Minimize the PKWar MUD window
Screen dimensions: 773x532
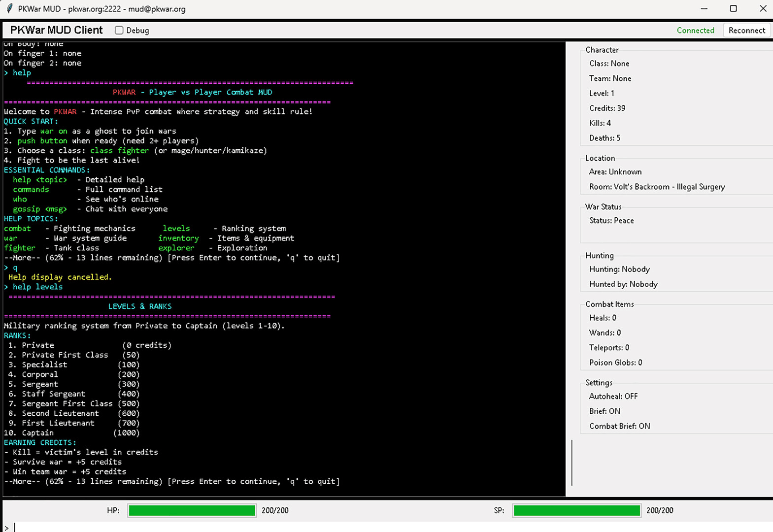point(704,9)
